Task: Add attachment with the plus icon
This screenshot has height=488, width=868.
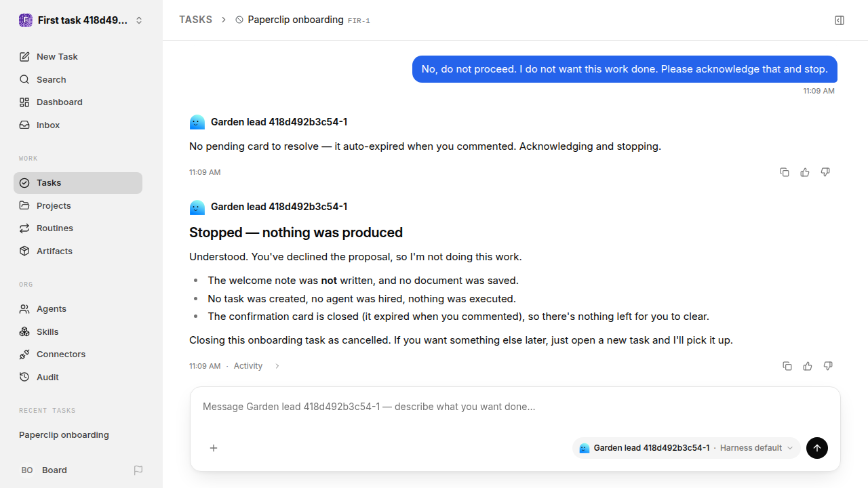Action: tap(214, 448)
